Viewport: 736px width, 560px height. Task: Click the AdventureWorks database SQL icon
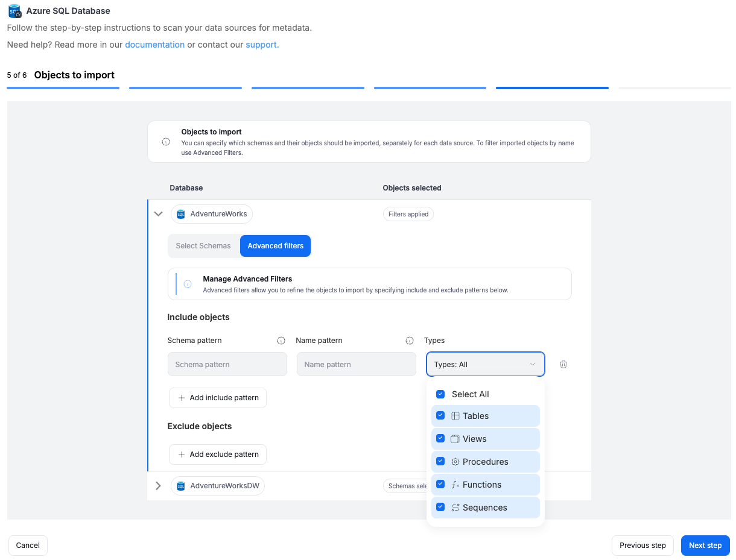tap(181, 214)
